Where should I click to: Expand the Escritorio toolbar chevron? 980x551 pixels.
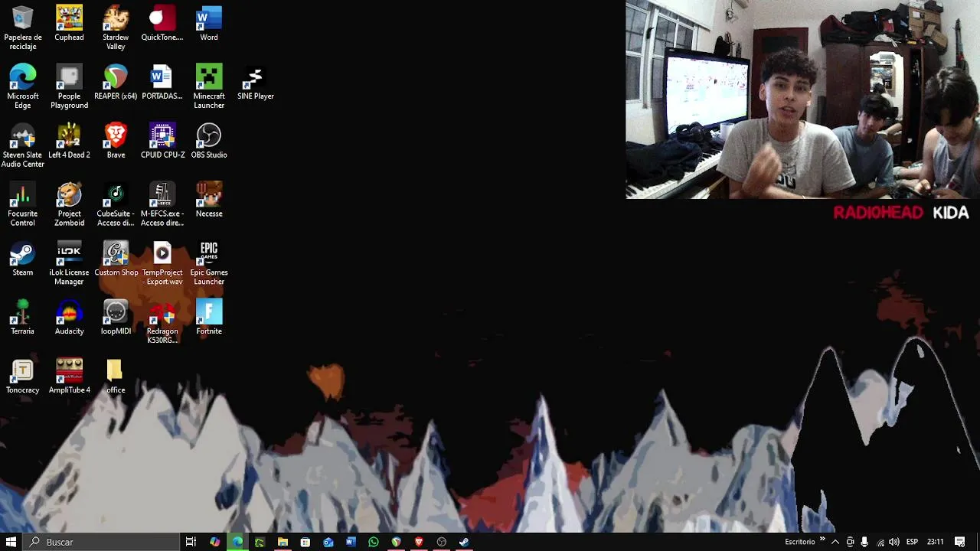(x=823, y=540)
